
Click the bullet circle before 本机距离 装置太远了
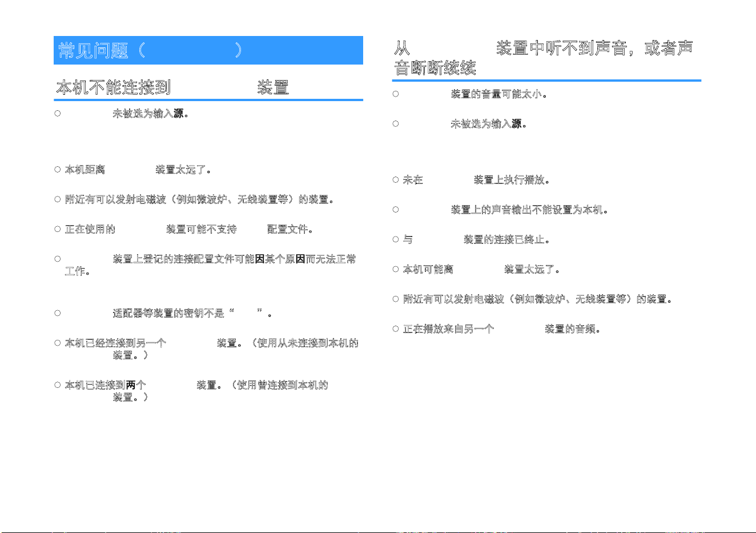pyautogui.click(x=58, y=170)
